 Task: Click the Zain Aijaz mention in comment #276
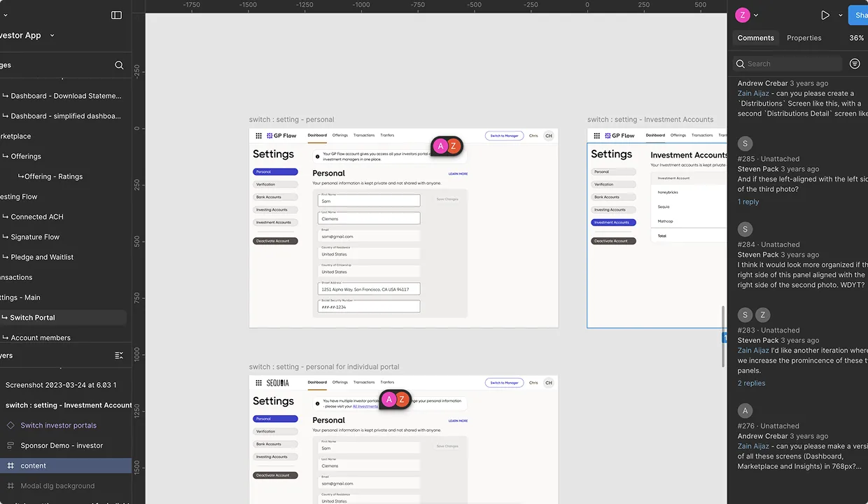(x=753, y=446)
